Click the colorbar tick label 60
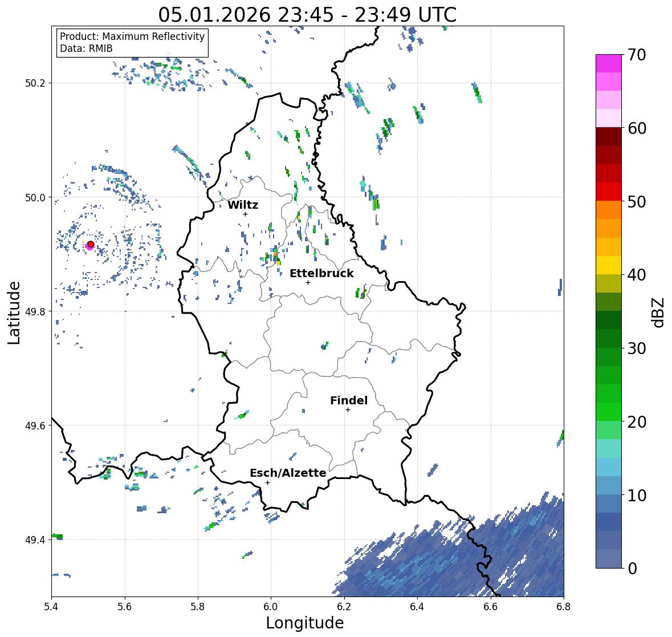 (x=637, y=128)
